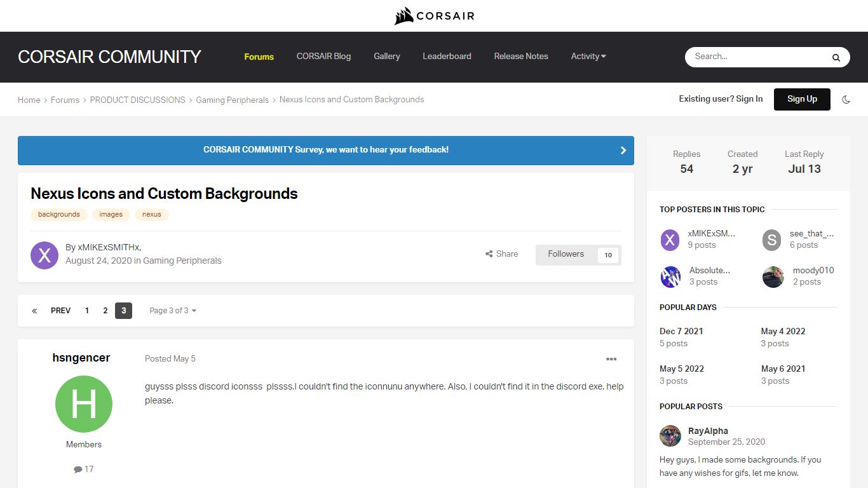
Task: Open Release Notes nav item
Action: [521, 57]
